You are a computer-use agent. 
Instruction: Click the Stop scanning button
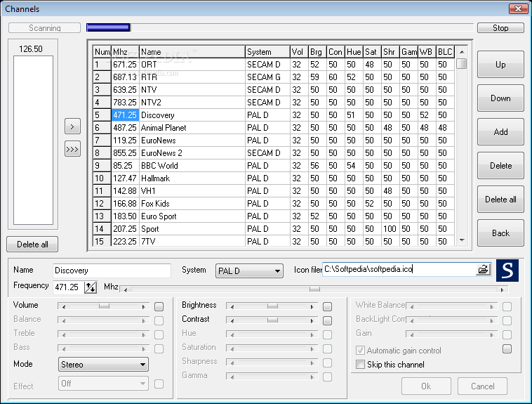500,28
